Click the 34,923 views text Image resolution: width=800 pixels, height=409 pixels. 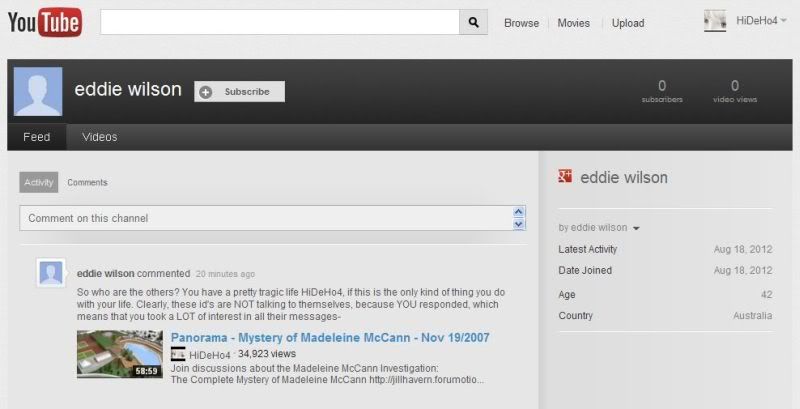click(x=267, y=354)
